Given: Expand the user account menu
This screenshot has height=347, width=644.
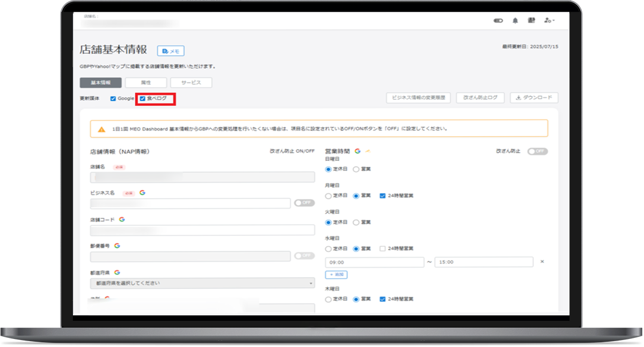Looking at the screenshot, I should (548, 20).
